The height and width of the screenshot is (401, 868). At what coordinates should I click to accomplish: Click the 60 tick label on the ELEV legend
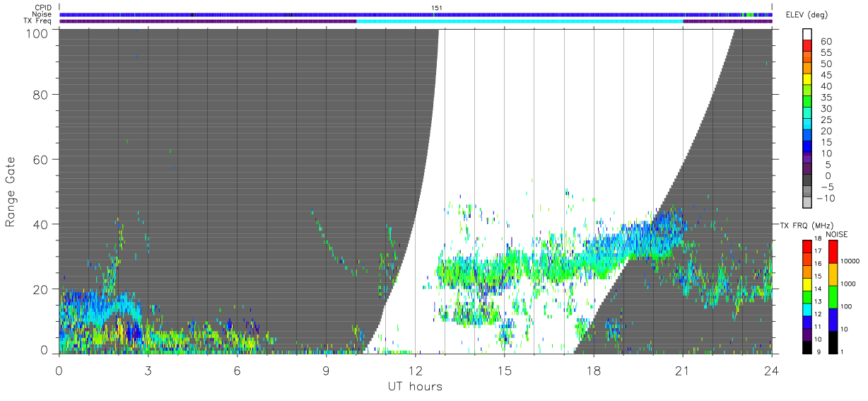827,42
